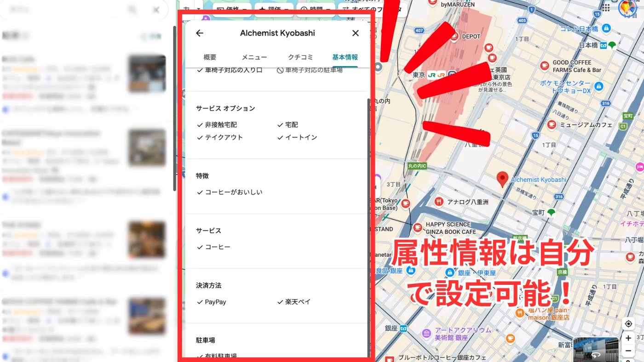Image resolution: width=644 pixels, height=362 pixels.
Task: Click the 非接触宅配 service option
Action: click(x=217, y=124)
